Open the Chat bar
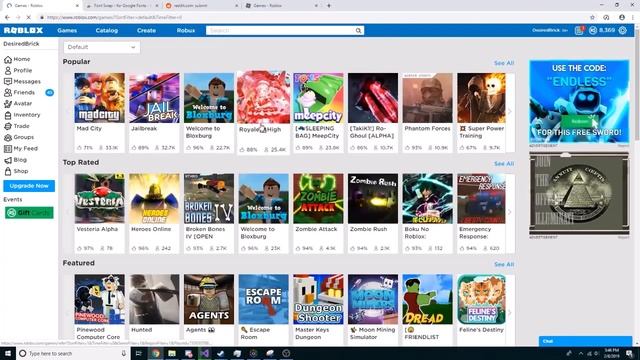The image size is (640, 360). (585, 341)
